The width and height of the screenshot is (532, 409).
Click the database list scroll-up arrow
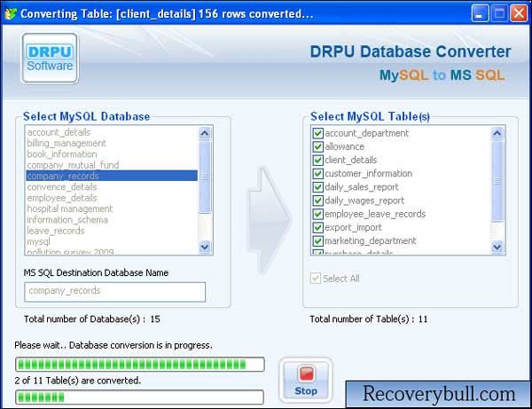point(205,133)
